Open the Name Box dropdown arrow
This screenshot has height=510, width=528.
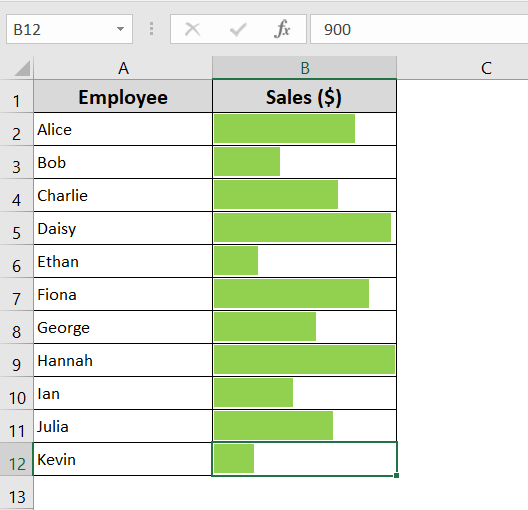pos(120,29)
